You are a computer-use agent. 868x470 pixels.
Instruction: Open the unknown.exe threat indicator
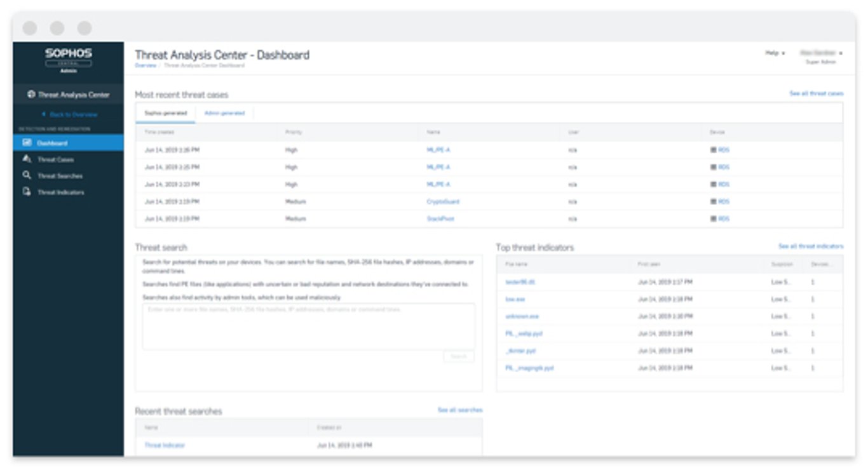point(522,316)
